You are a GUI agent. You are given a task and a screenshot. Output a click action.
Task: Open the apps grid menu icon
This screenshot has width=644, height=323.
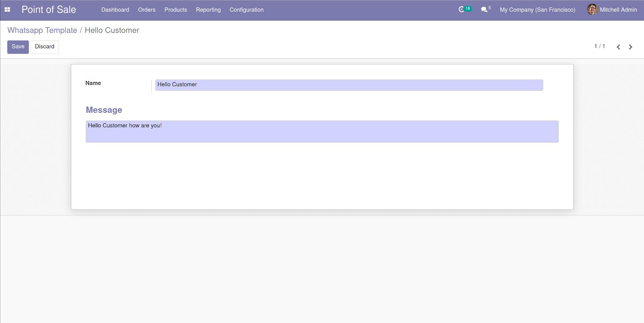click(7, 10)
